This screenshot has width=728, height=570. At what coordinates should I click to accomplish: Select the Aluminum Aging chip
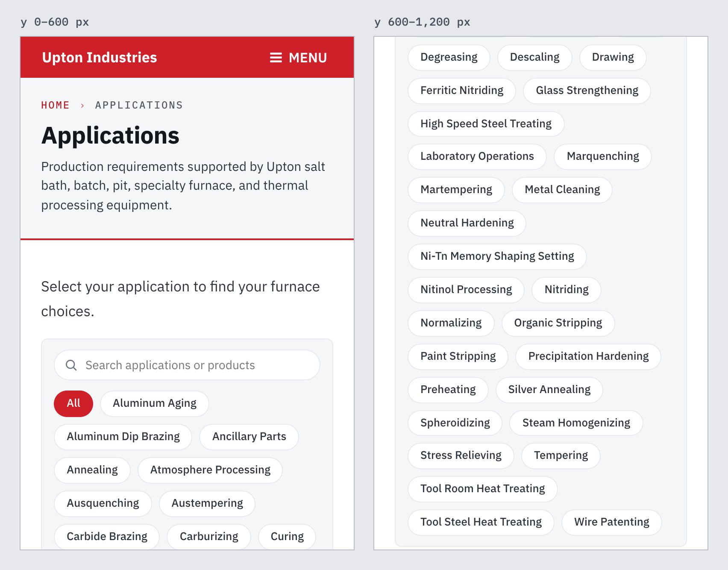coord(155,403)
